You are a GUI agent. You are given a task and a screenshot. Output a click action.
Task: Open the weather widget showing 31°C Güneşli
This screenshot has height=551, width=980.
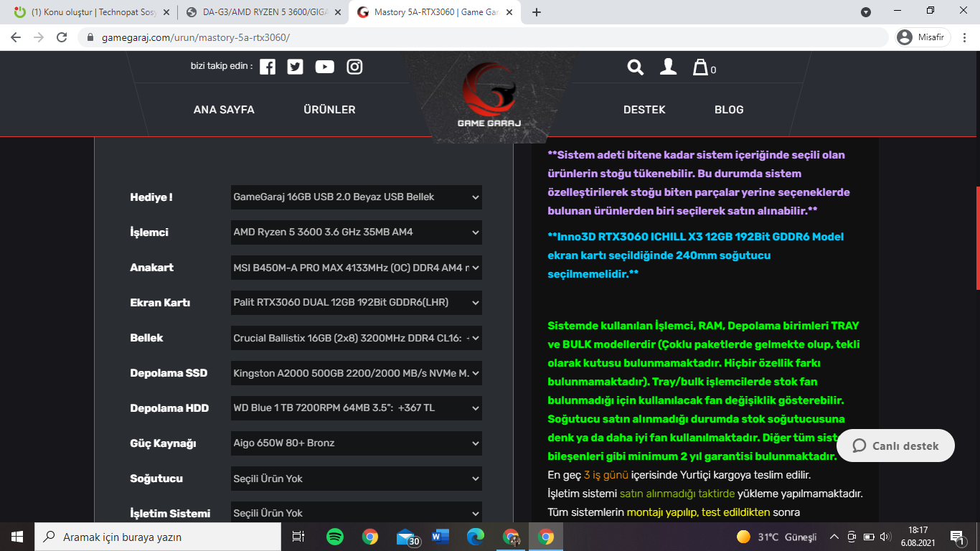(x=777, y=537)
